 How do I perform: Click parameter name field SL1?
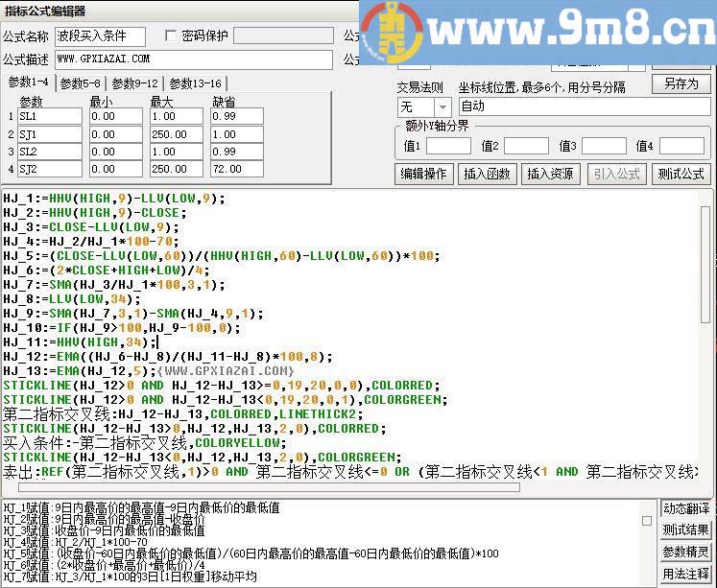tap(50, 116)
